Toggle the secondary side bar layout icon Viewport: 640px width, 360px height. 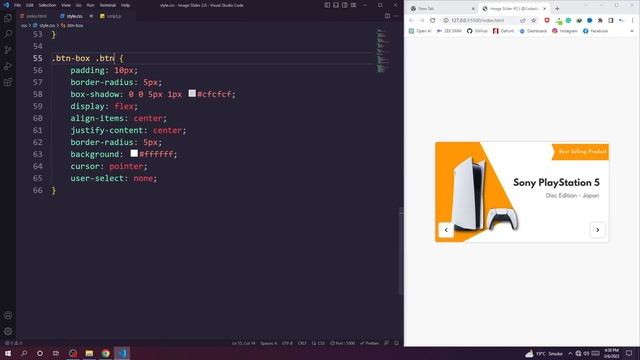click(x=345, y=5)
